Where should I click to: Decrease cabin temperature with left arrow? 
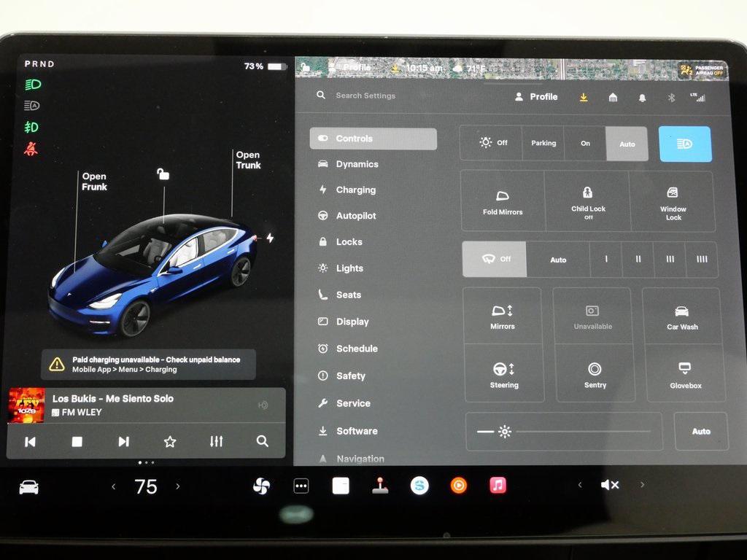[x=114, y=486]
